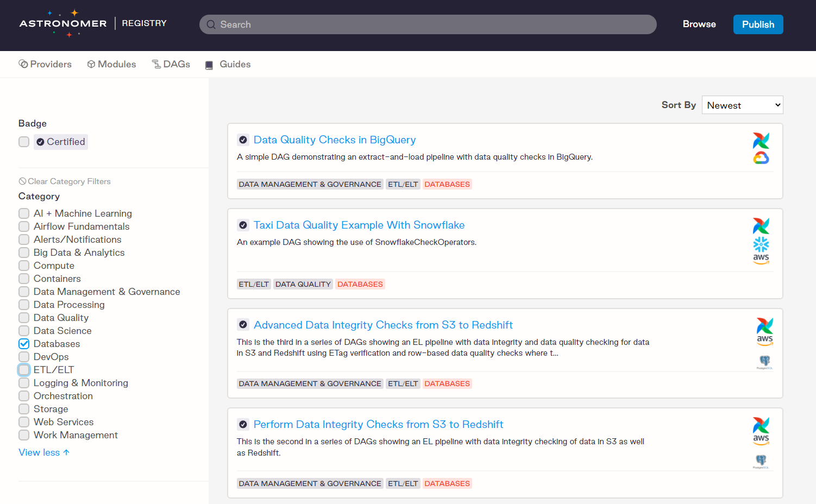Open Taxi Data Quality Example With Snowflake
Viewport: 816px width, 504px height.
tap(359, 225)
